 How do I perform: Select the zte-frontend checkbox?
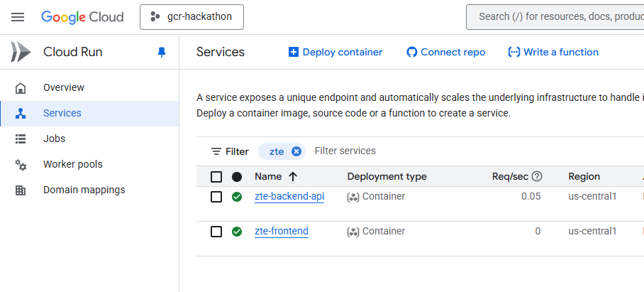pyautogui.click(x=216, y=232)
